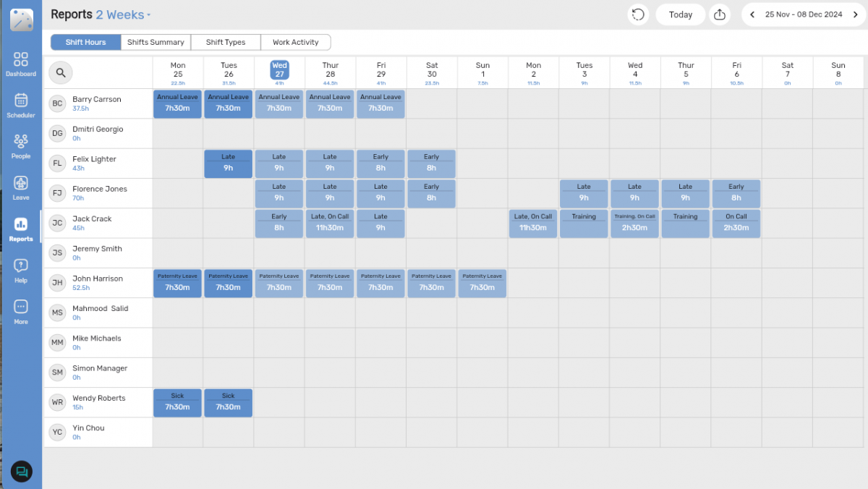
Task: Open the chat support bubble
Action: click(21, 472)
